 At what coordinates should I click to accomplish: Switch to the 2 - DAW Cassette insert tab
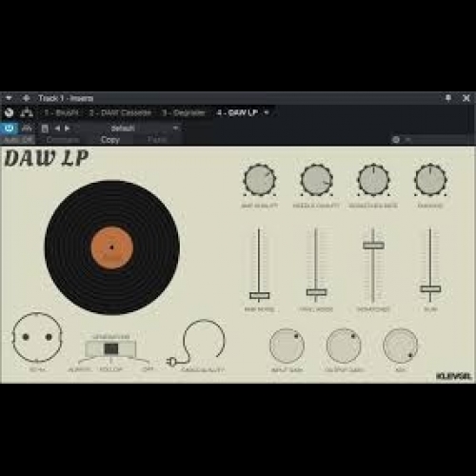tap(120, 112)
